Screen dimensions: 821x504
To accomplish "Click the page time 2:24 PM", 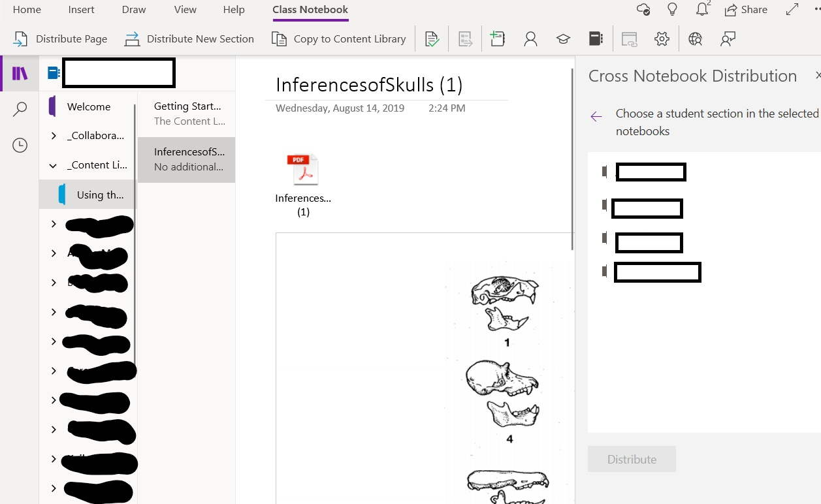I will (x=447, y=108).
